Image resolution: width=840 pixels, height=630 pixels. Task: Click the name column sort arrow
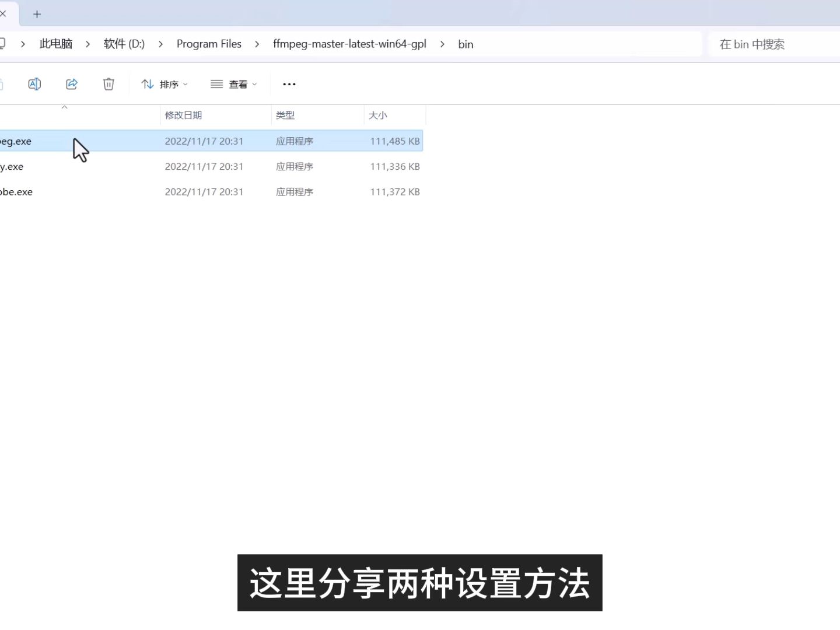point(65,107)
